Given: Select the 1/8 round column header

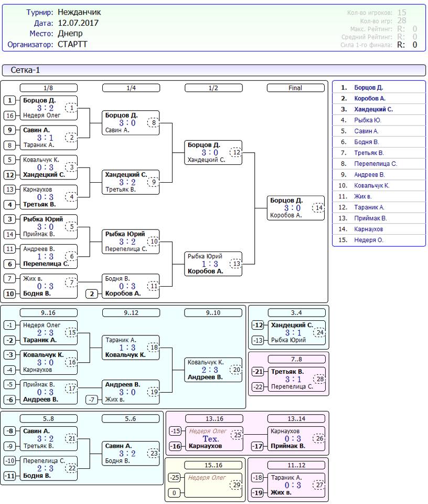Looking at the screenshot, I should 48,88.
